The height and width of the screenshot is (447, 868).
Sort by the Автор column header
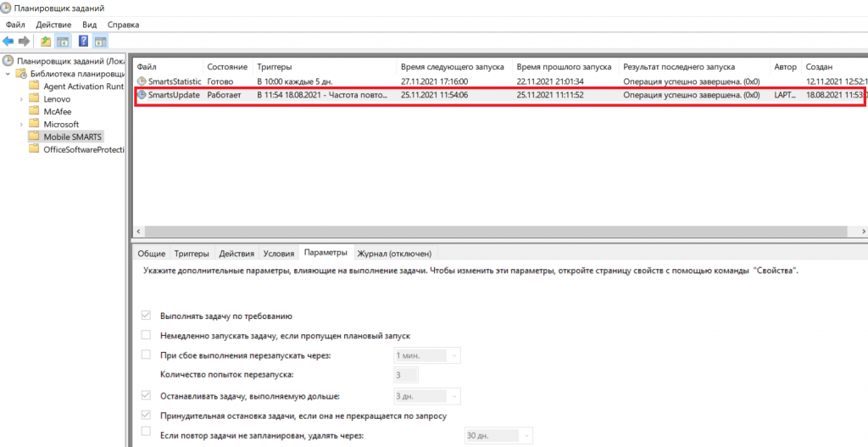[786, 66]
